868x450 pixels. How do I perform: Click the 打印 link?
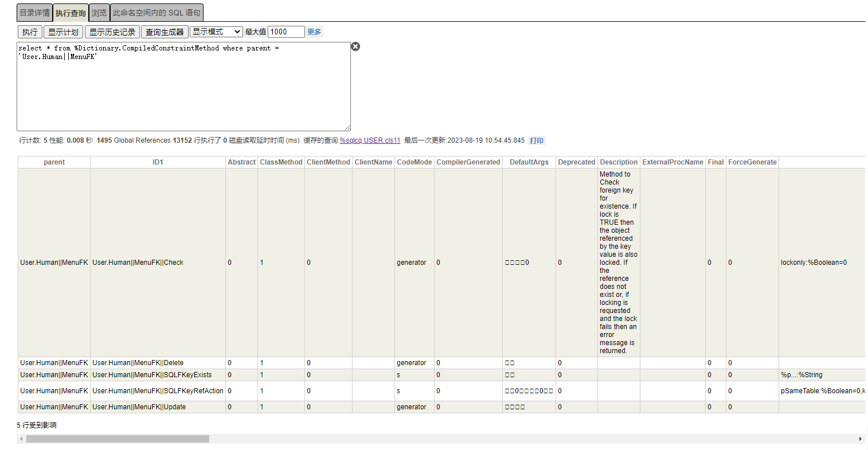pyautogui.click(x=537, y=140)
